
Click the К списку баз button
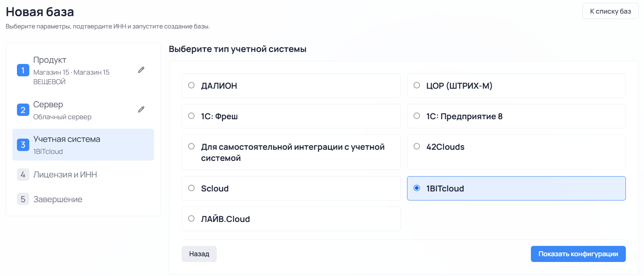click(611, 11)
